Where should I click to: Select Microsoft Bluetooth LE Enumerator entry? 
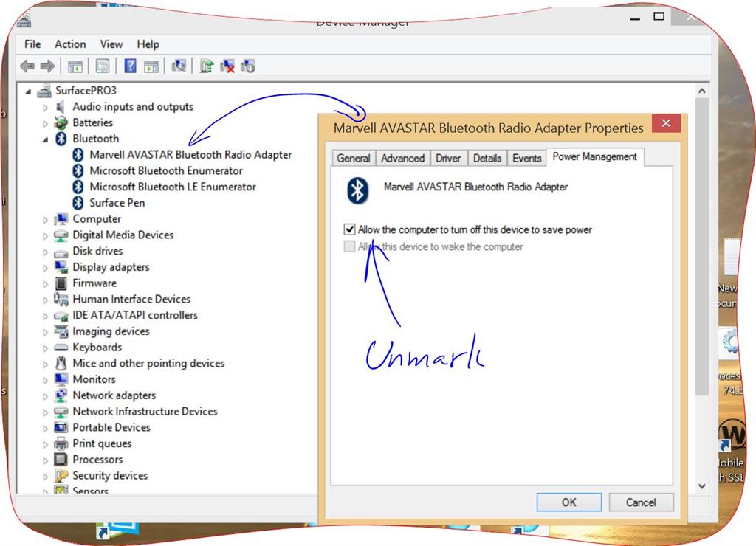(173, 187)
